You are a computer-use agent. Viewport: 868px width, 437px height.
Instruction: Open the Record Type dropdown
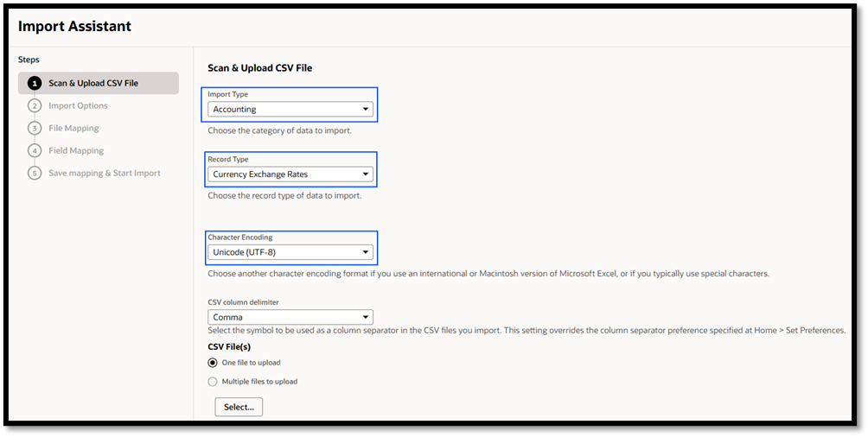coord(290,174)
